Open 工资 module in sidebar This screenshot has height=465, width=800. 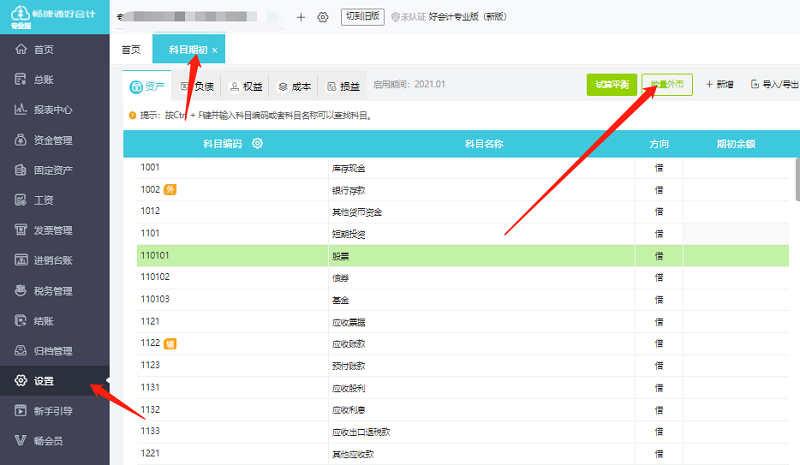coord(55,200)
